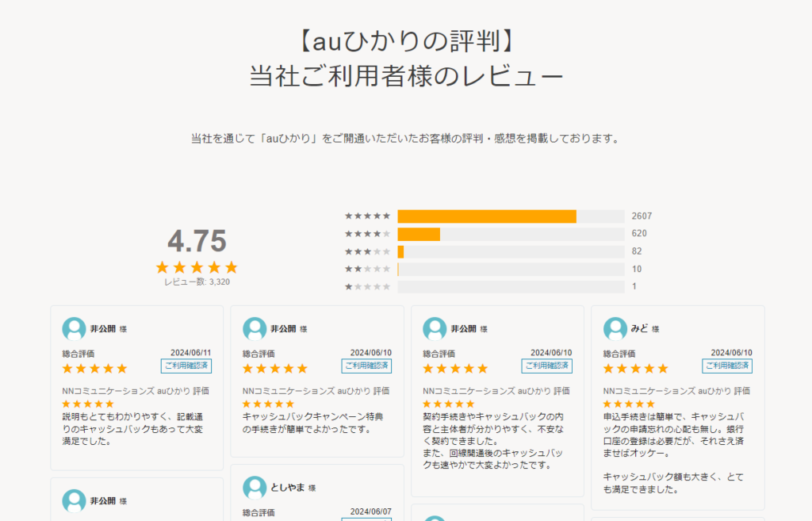Click the 4-star rating row stars
The height and width of the screenshot is (521, 812).
click(368, 234)
